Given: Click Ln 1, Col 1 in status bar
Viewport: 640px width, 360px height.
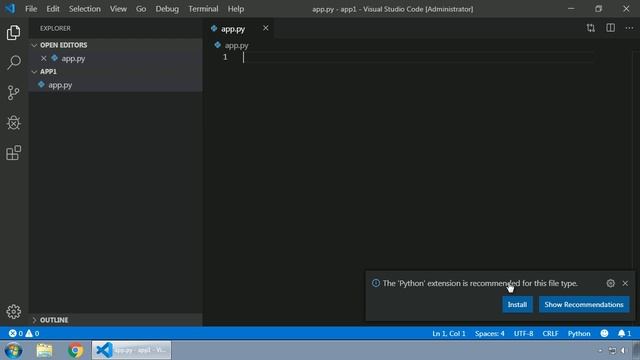Looking at the screenshot, I should point(449,333).
